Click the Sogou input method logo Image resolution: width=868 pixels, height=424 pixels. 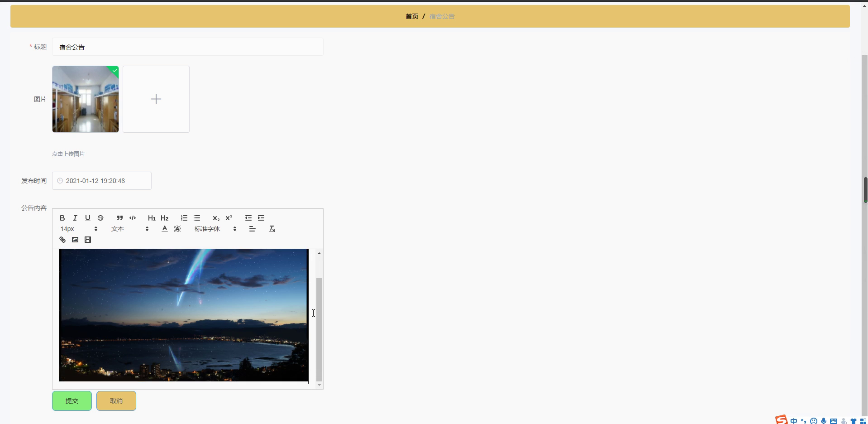[781, 420]
